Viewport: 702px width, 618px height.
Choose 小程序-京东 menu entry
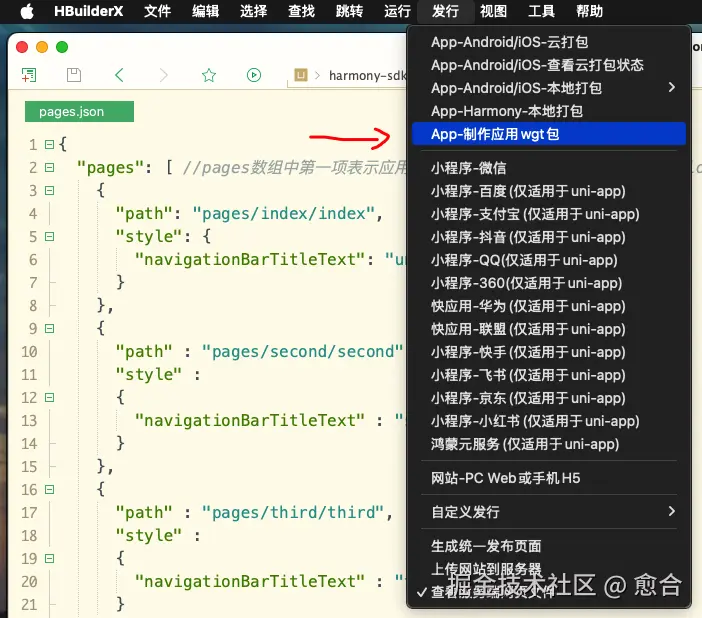(x=549, y=398)
